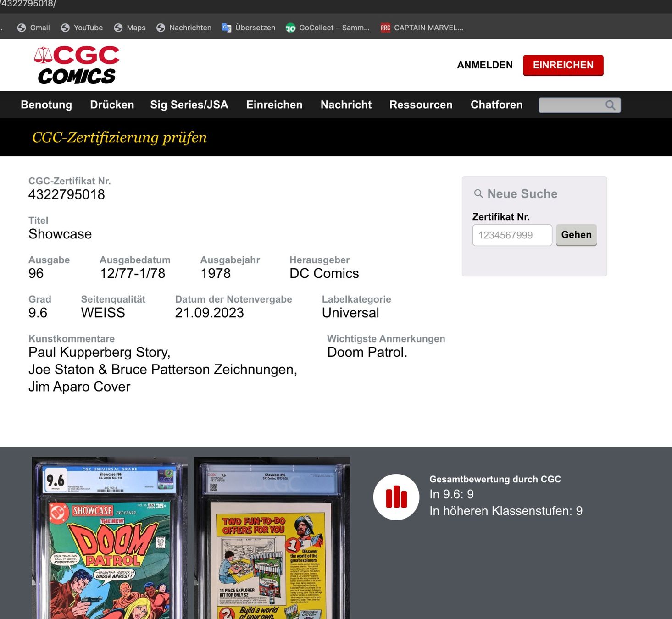Click the red bar chart census icon
Viewport: 672px width, 619px height.
click(396, 497)
